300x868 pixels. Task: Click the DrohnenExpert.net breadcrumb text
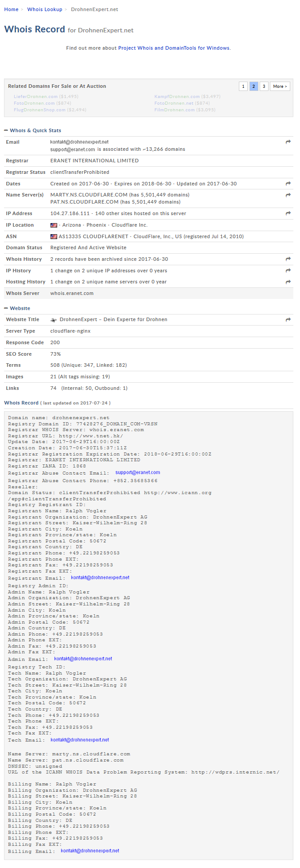(x=94, y=9)
